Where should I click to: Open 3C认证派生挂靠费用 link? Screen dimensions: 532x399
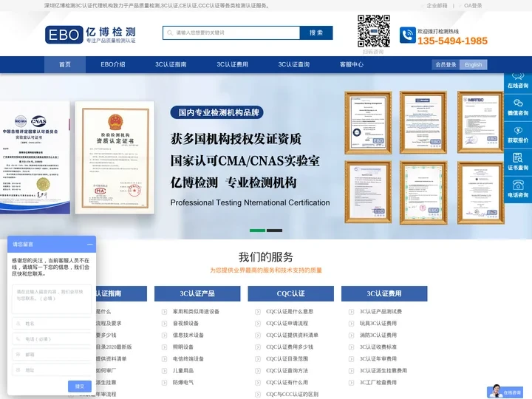pyautogui.click(x=383, y=371)
